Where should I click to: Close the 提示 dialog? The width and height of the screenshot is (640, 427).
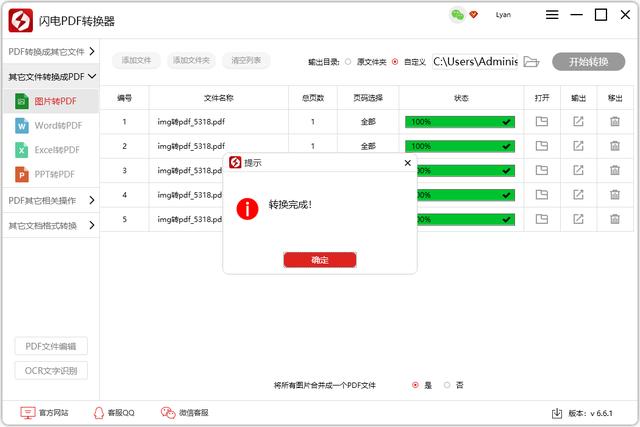tap(407, 163)
